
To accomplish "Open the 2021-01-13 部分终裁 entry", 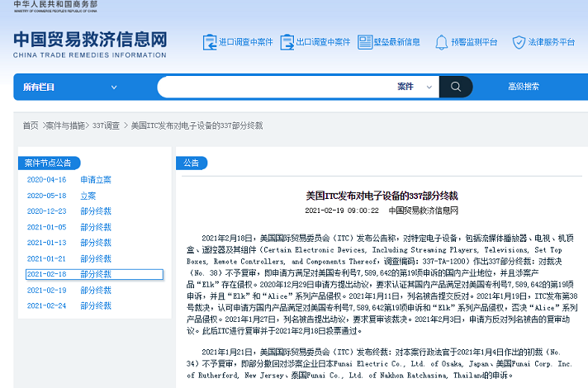I will [x=69, y=243].
